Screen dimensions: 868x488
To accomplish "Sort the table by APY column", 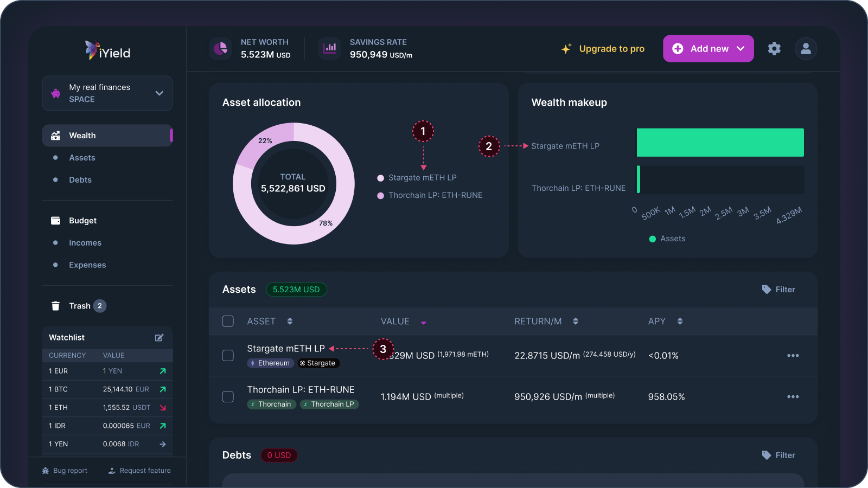I will pyautogui.click(x=680, y=321).
